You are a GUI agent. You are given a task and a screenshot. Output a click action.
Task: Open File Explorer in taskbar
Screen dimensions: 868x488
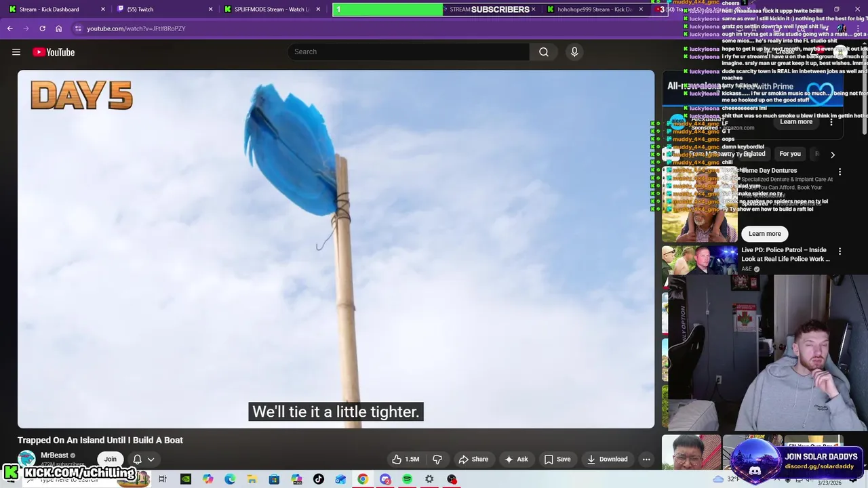252,479
